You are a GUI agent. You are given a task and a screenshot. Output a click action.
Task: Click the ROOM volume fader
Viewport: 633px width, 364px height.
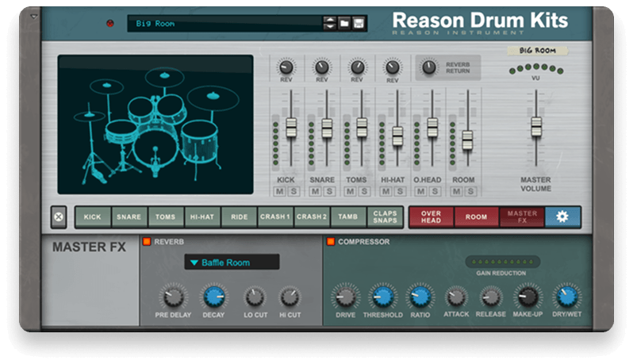(x=467, y=140)
